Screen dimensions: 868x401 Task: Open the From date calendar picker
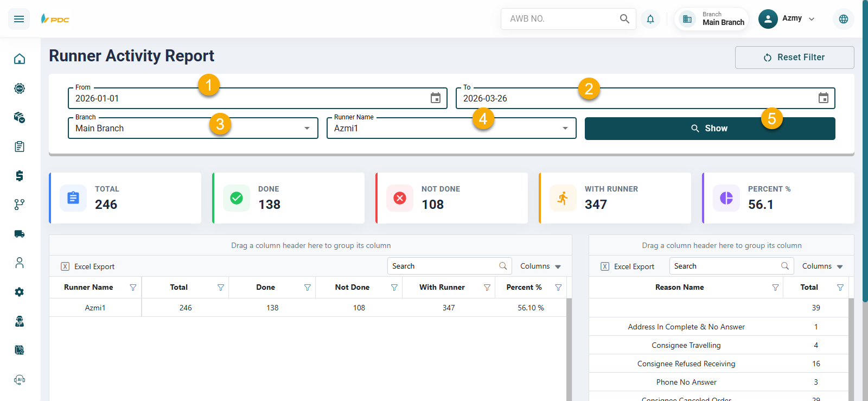435,98
